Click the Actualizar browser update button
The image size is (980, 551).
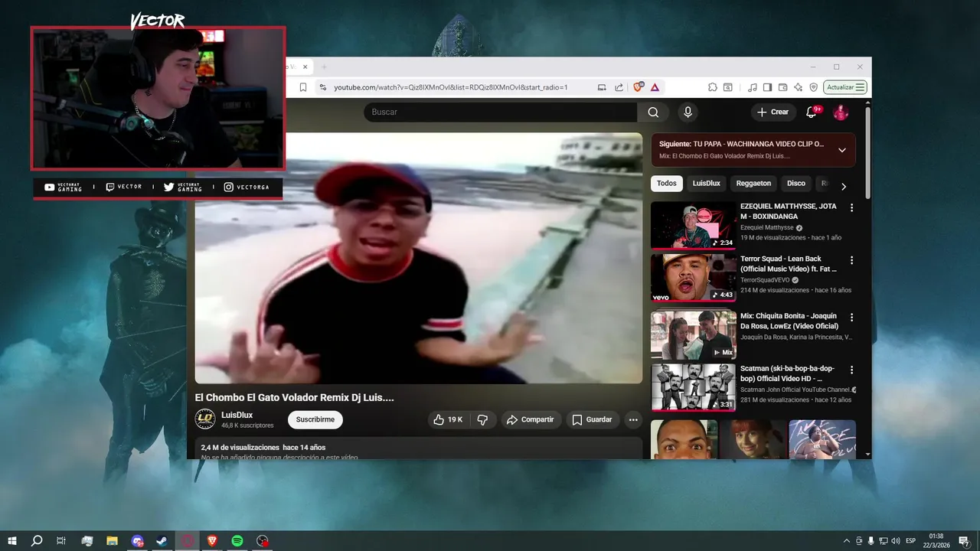(x=846, y=87)
